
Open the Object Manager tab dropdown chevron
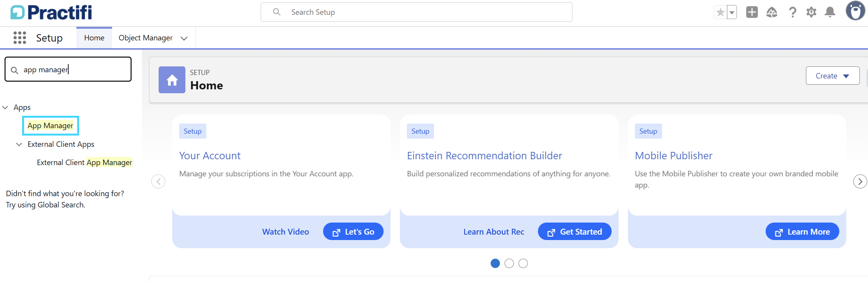(184, 38)
